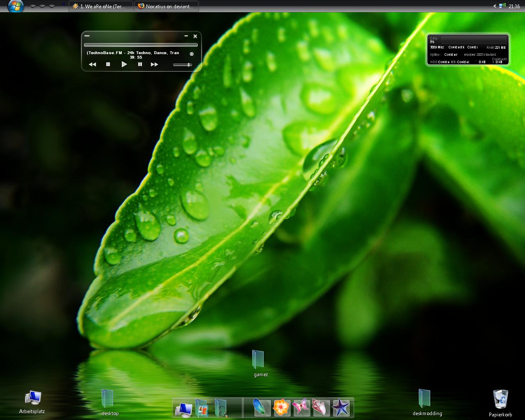
Task: Launch the orange flower app in the dock
Action: [281, 408]
